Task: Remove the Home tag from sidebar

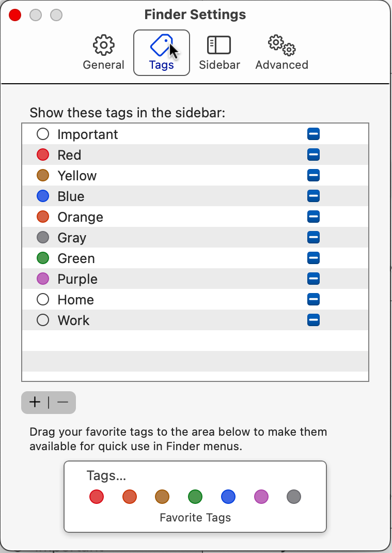Action: (x=313, y=299)
